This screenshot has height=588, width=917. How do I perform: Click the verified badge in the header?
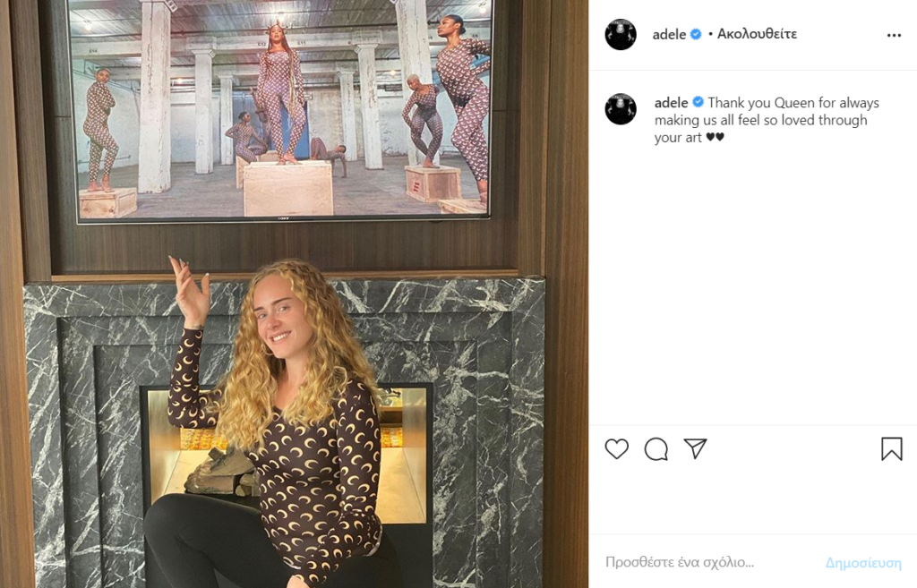696,34
